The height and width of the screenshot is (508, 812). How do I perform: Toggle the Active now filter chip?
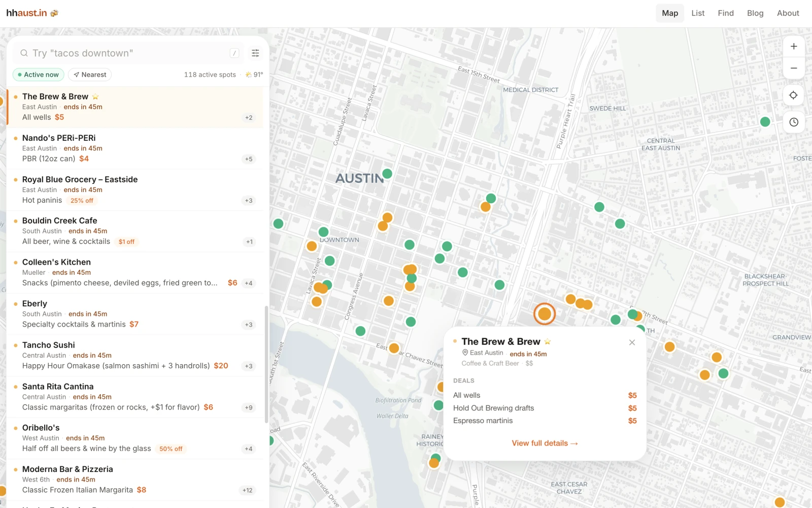[38, 75]
